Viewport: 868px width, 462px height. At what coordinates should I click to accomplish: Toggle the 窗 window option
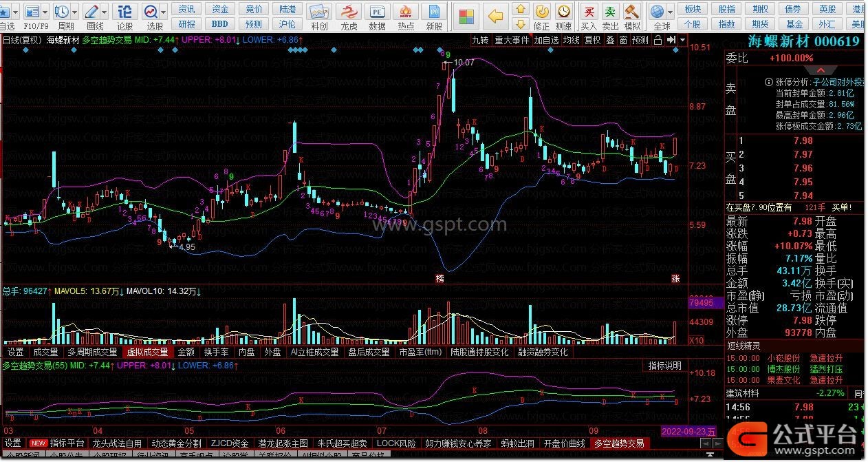coord(622,40)
